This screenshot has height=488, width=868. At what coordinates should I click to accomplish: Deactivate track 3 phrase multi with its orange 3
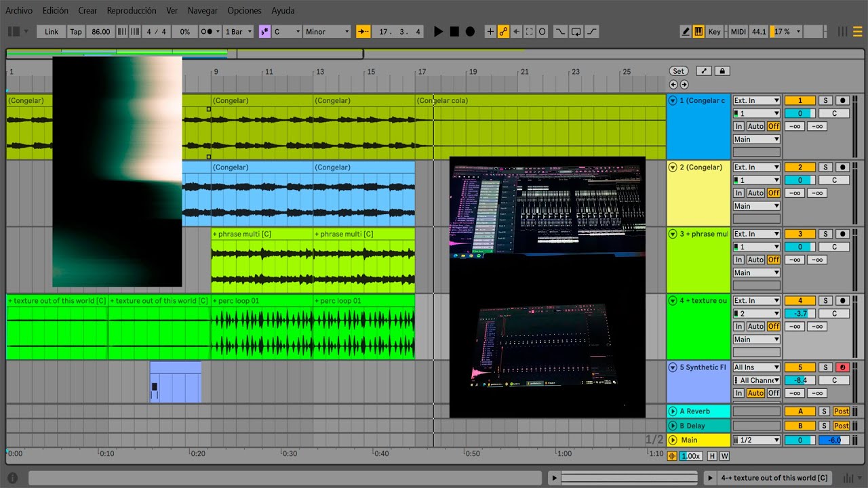pyautogui.click(x=800, y=234)
